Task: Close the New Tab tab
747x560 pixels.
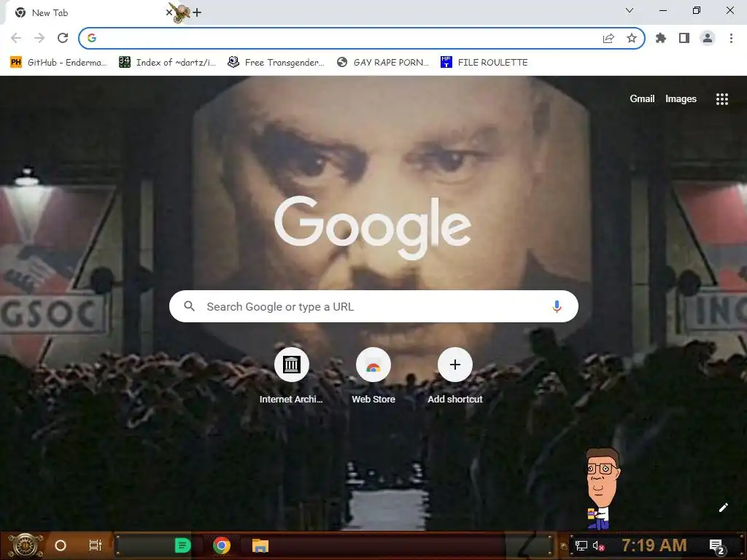Action: click(x=169, y=12)
